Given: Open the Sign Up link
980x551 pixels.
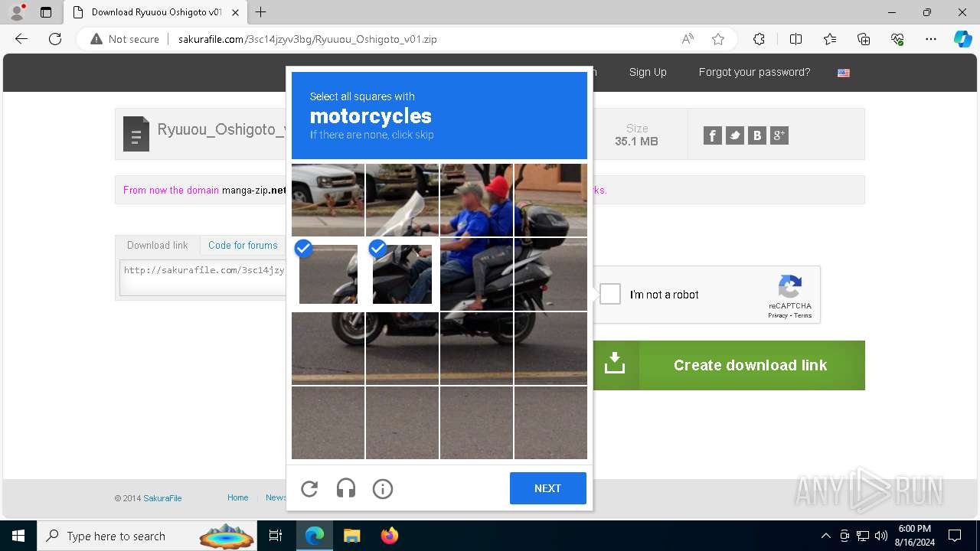Looking at the screenshot, I should (x=648, y=72).
